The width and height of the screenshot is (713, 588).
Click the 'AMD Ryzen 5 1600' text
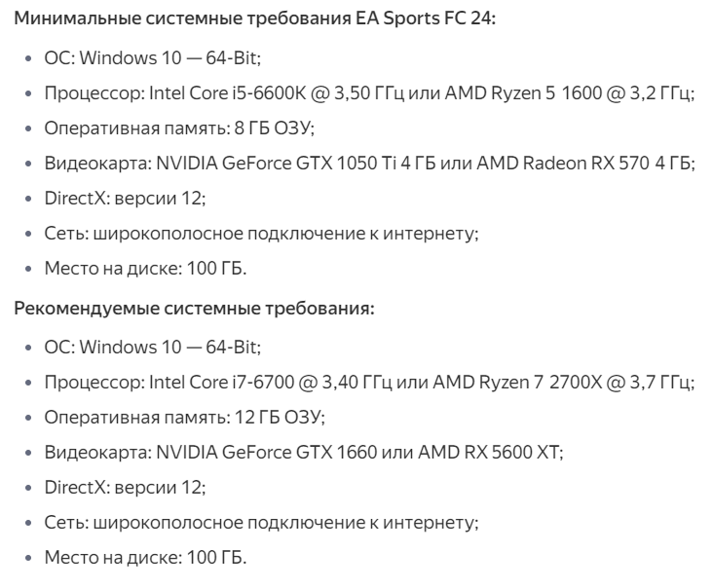coord(523,93)
